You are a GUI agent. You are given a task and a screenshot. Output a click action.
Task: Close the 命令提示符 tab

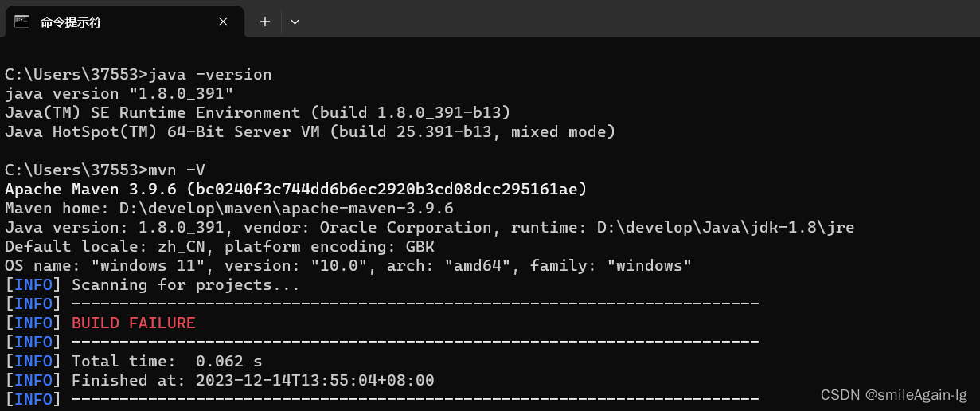pyautogui.click(x=224, y=22)
